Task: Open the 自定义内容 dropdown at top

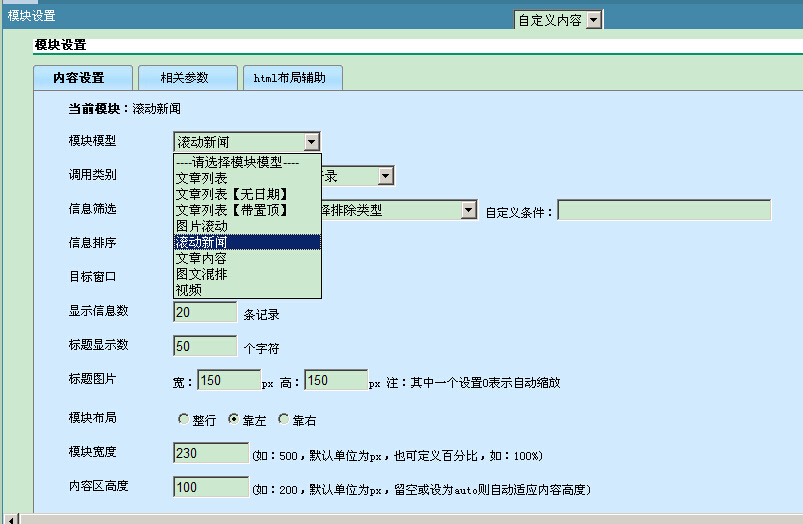Action: [593, 20]
